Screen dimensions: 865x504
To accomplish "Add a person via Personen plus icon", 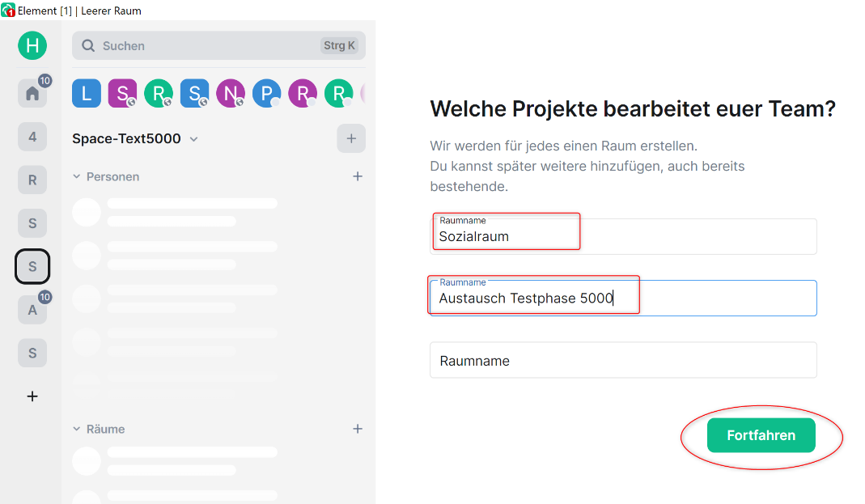I will (x=358, y=176).
